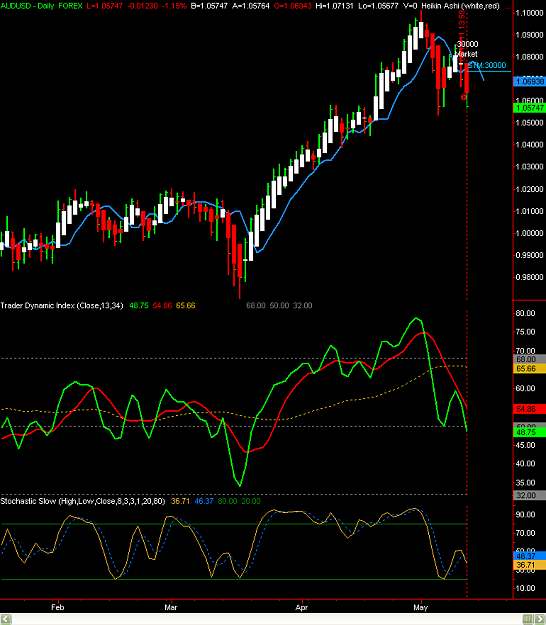The width and height of the screenshot is (546, 625).
Task: Click the L=1.05747 last price value
Action: pyautogui.click(x=104, y=6)
